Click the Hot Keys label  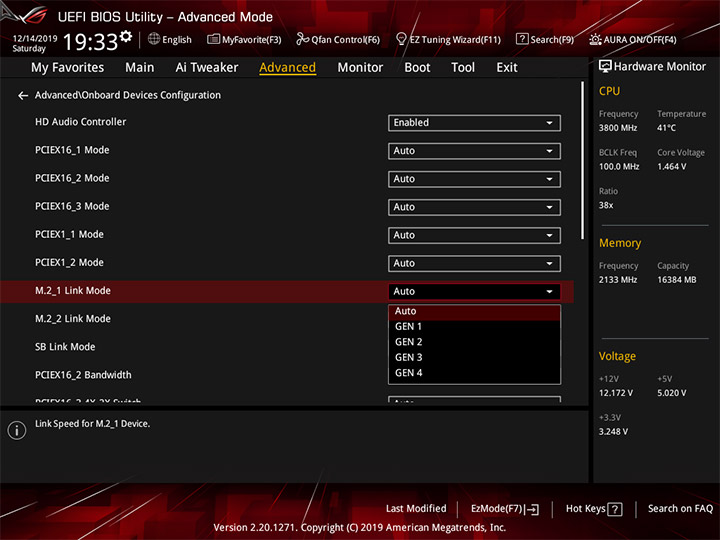tap(585, 509)
